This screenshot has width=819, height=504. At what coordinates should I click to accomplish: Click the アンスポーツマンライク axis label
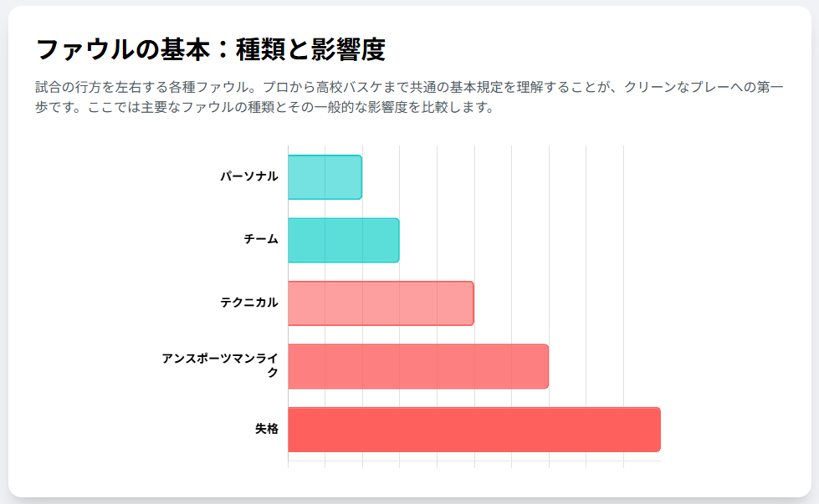(x=220, y=365)
